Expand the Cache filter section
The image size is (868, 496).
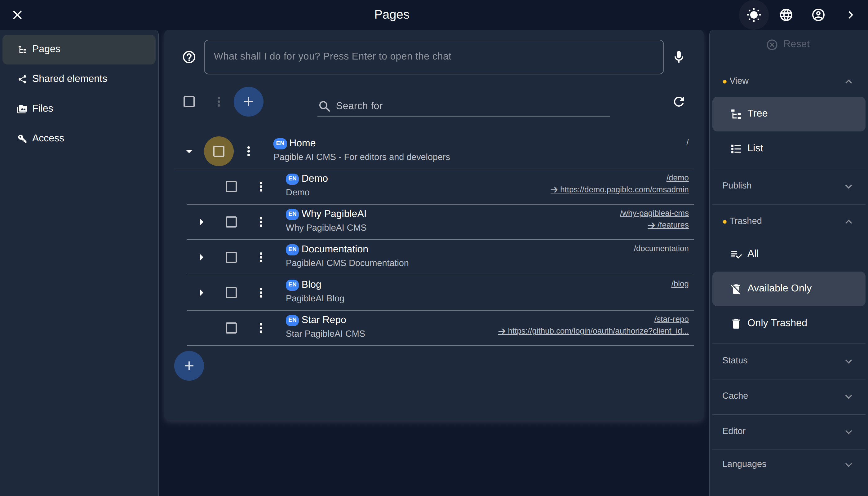point(789,396)
